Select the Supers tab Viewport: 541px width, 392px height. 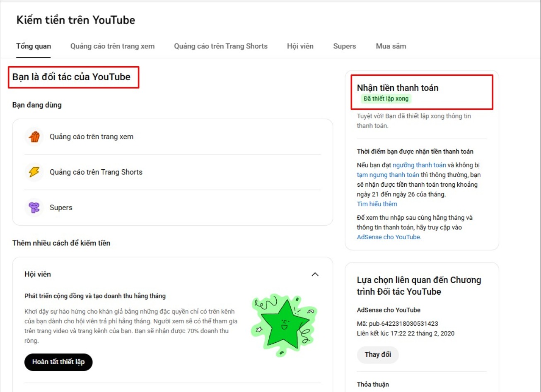click(x=344, y=46)
